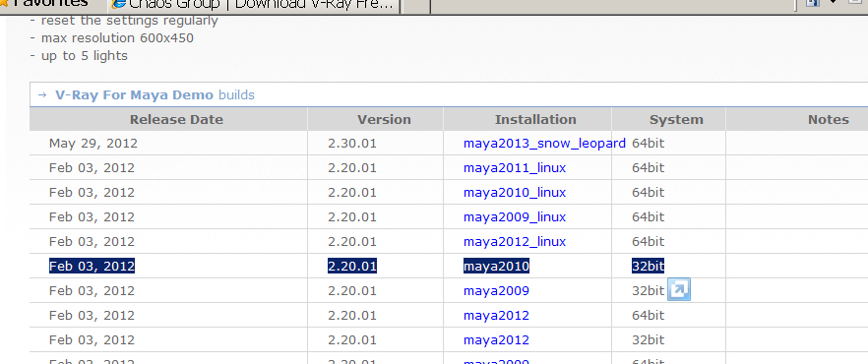The width and height of the screenshot is (868, 364).
Task: Click the Internet Explorer icon on the Chaos Group tab
Action: click(x=118, y=4)
